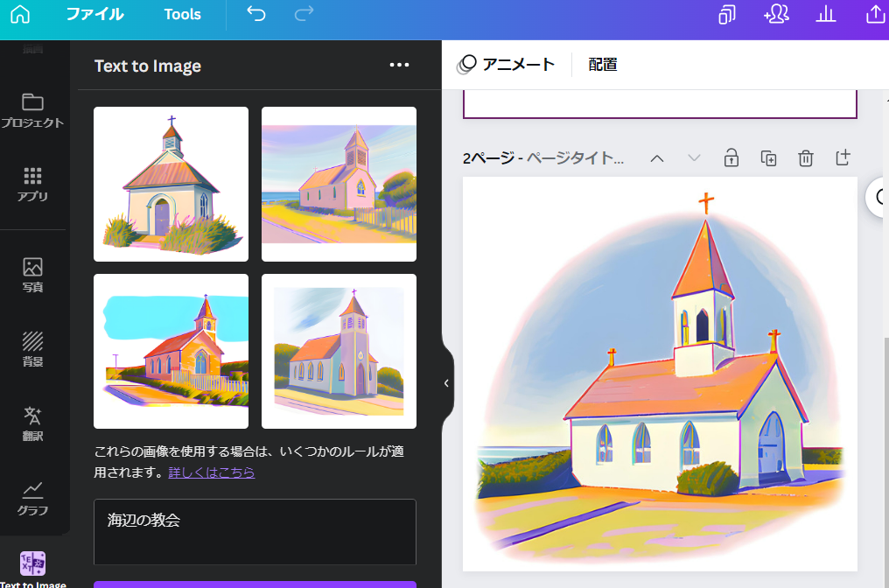Redo the last action
The image size is (889, 588).
304,14
